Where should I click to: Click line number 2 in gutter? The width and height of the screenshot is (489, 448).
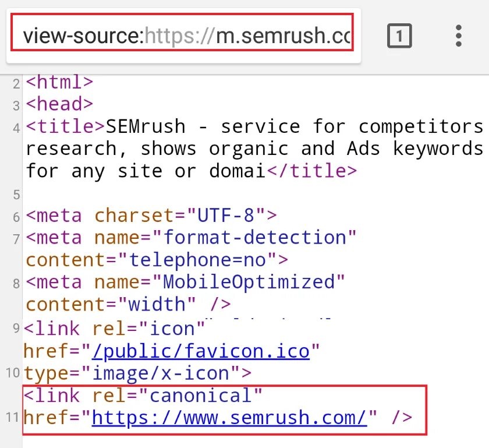pos(17,84)
